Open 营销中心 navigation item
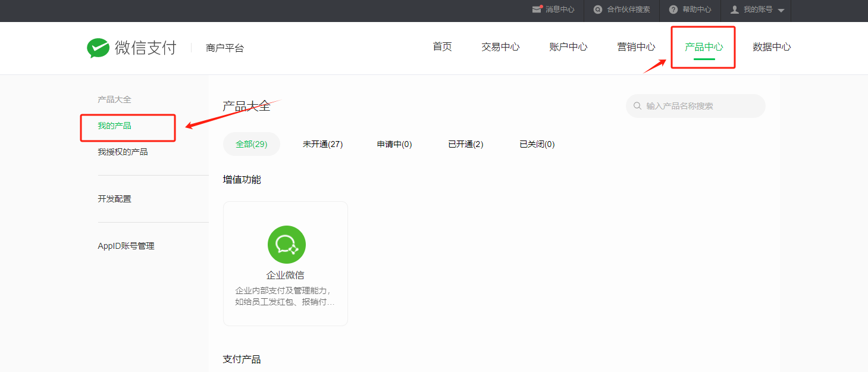868x372 pixels. pos(636,47)
